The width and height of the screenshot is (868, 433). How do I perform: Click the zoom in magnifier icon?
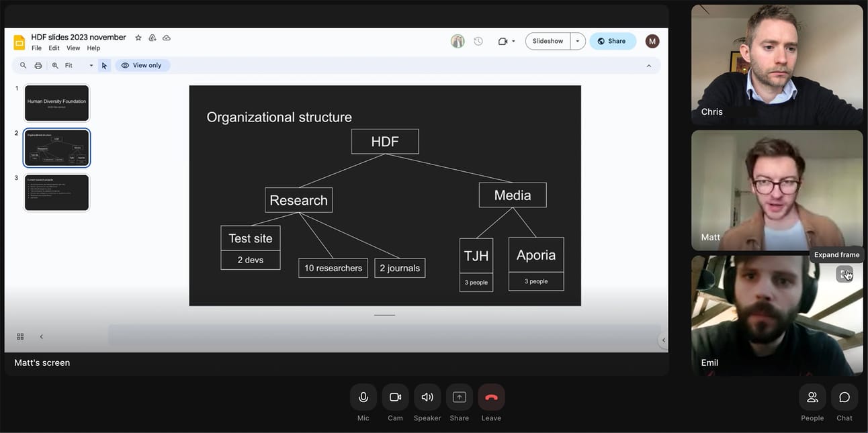(55, 65)
